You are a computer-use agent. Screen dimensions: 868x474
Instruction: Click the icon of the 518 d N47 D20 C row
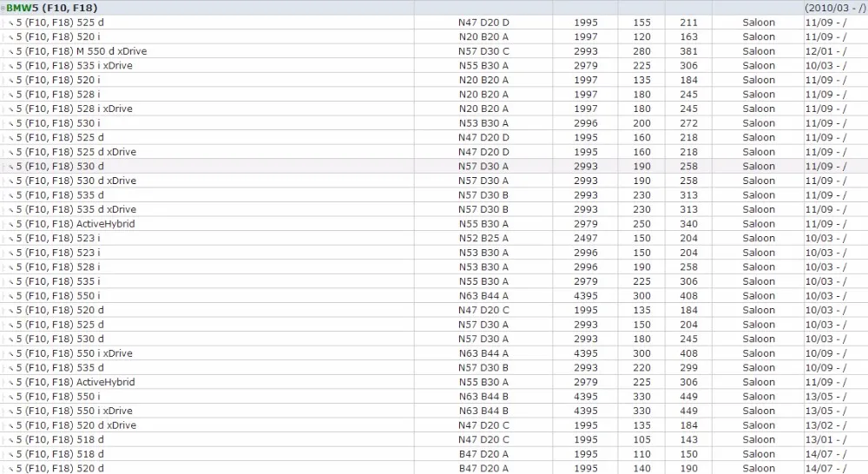tap(10, 440)
